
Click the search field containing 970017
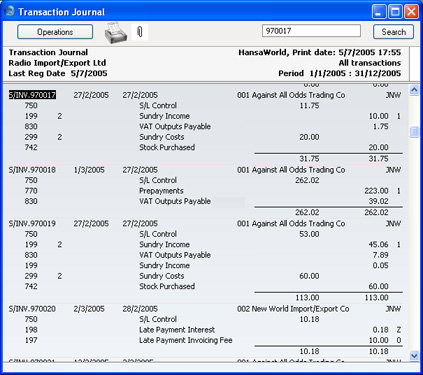[x=311, y=31]
